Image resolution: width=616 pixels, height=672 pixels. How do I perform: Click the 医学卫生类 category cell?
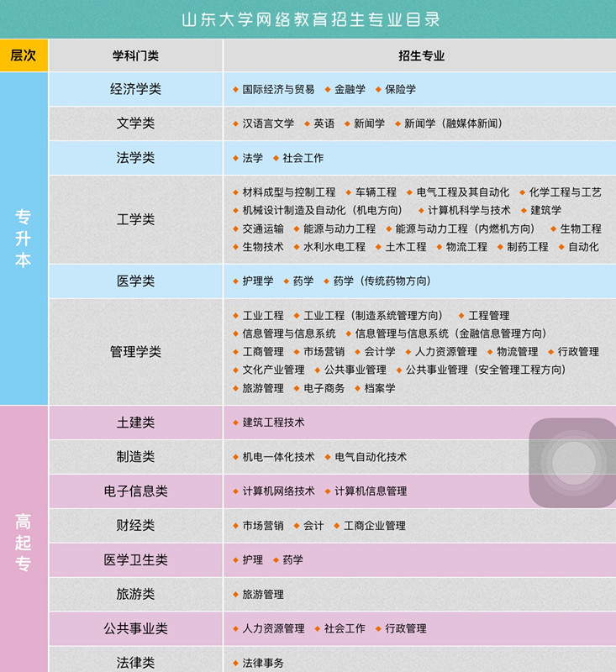point(135,559)
